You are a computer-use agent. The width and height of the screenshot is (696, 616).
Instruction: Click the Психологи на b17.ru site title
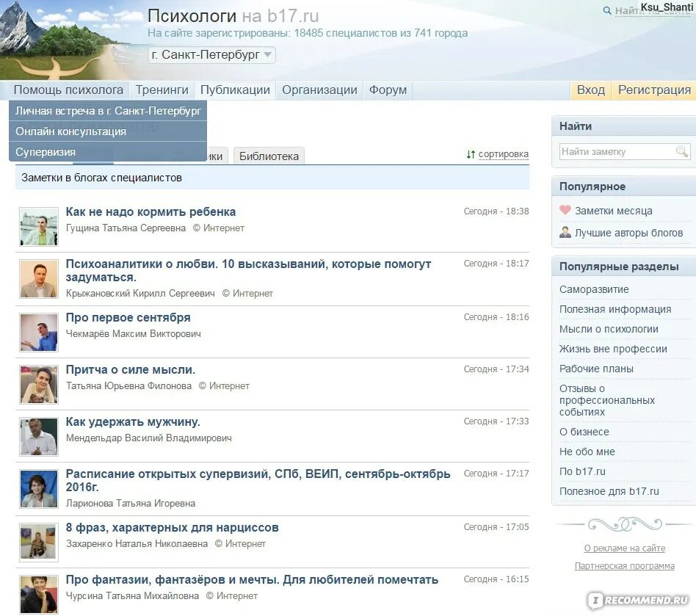pyautogui.click(x=233, y=16)
